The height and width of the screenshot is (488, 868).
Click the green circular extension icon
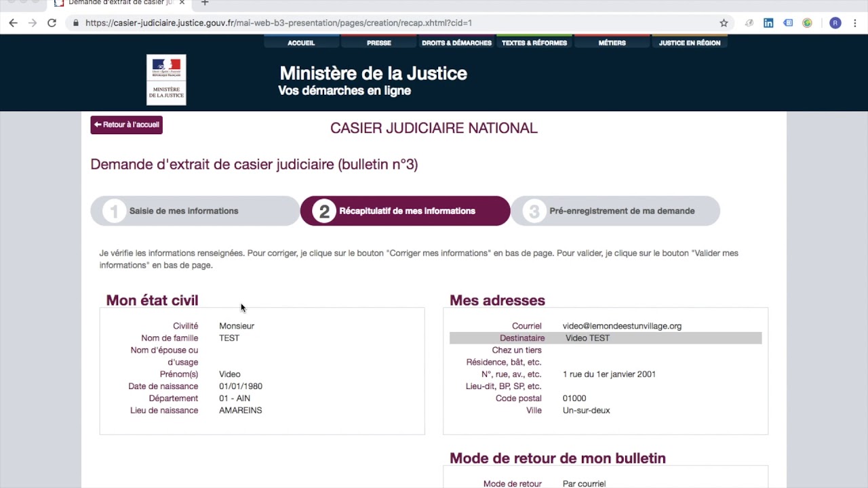pos(807,23)
